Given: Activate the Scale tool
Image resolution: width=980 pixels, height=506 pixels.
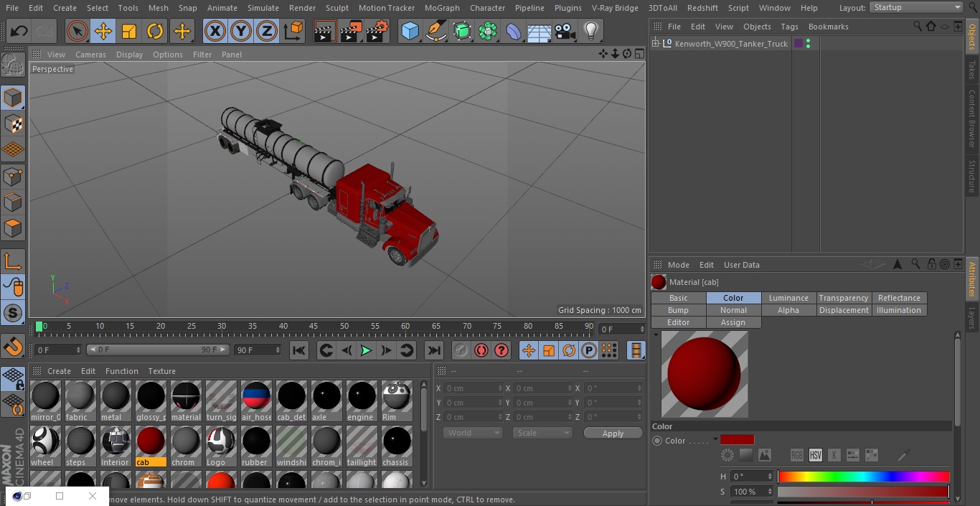Looking at the screenshot, I should 129,31.
